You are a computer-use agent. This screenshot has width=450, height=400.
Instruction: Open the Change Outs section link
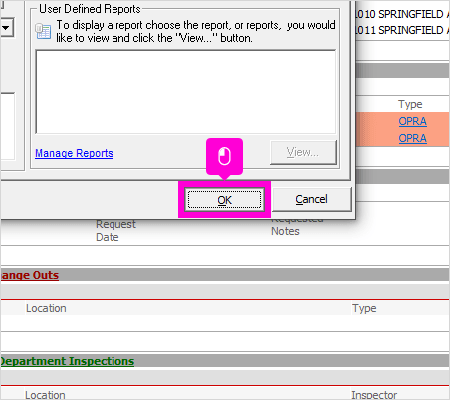(30, 275)
